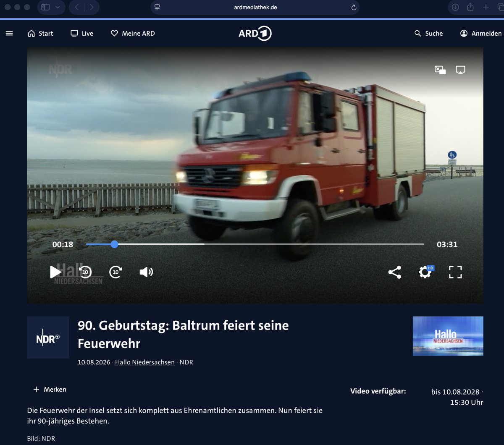The width and height of the screenshot is (504, 445).
Task: Click 'Video verfügbar:' label
Action: tap(378, 391)
